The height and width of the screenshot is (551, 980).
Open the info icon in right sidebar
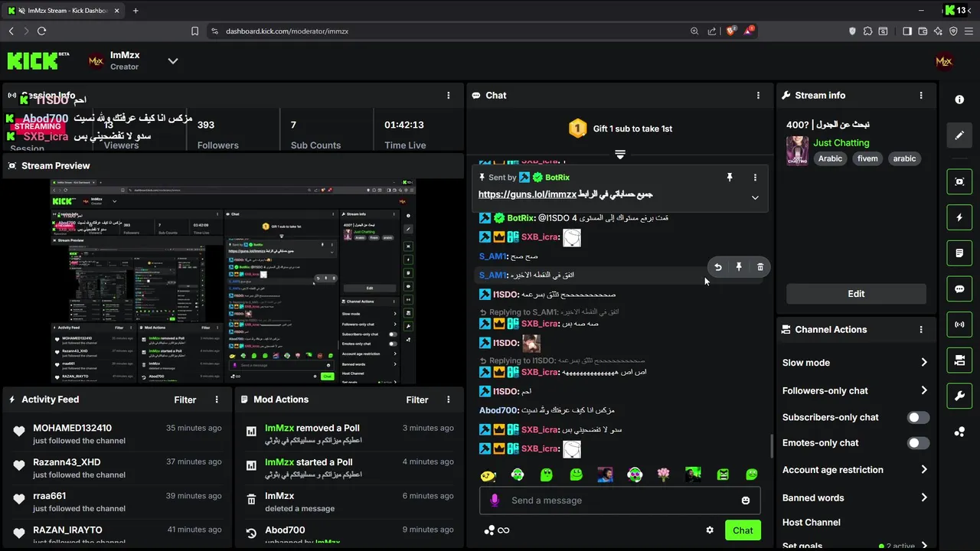point(959,100)
